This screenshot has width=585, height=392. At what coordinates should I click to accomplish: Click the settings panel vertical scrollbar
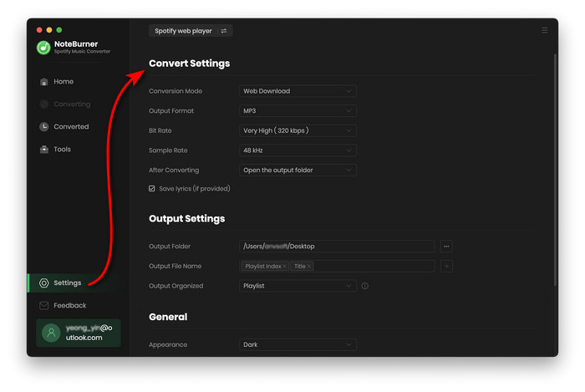point(555,170)
